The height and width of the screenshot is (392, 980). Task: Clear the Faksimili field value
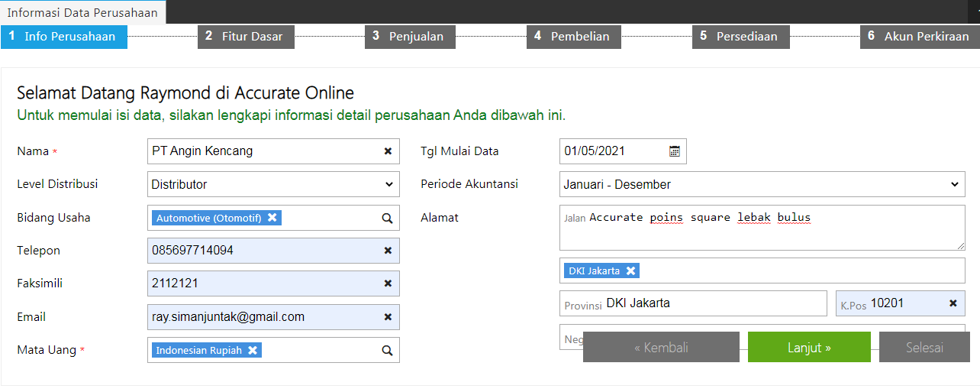(x=388, y=283)
